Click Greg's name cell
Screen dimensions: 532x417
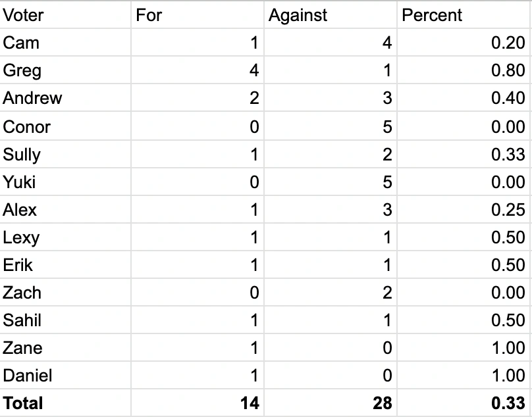click(x=22, y=70)
